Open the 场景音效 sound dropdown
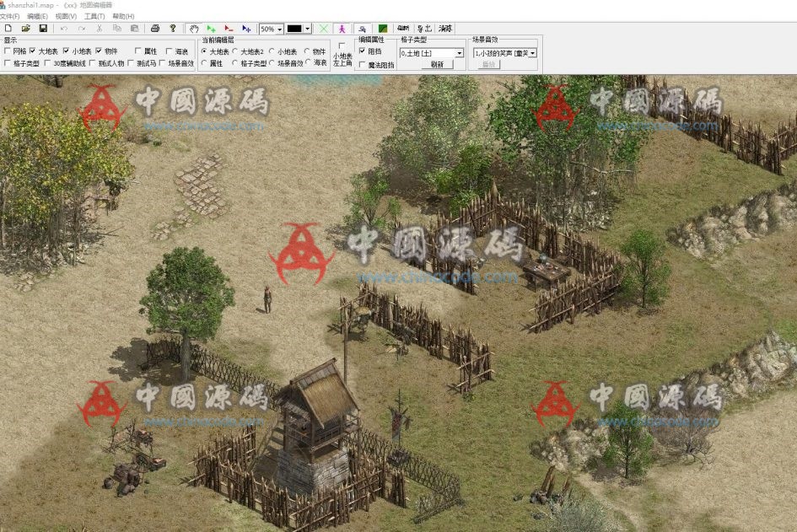Viewport: 797px width, 532px height. (532, 53)
